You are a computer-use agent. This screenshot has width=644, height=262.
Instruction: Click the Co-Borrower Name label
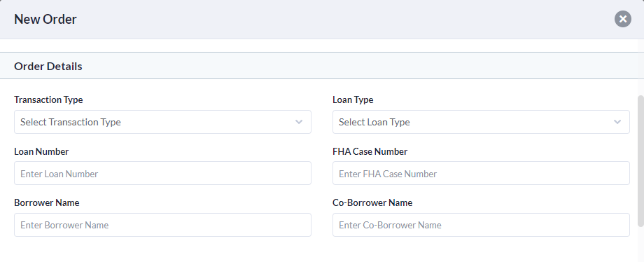[x=372, y=202]
